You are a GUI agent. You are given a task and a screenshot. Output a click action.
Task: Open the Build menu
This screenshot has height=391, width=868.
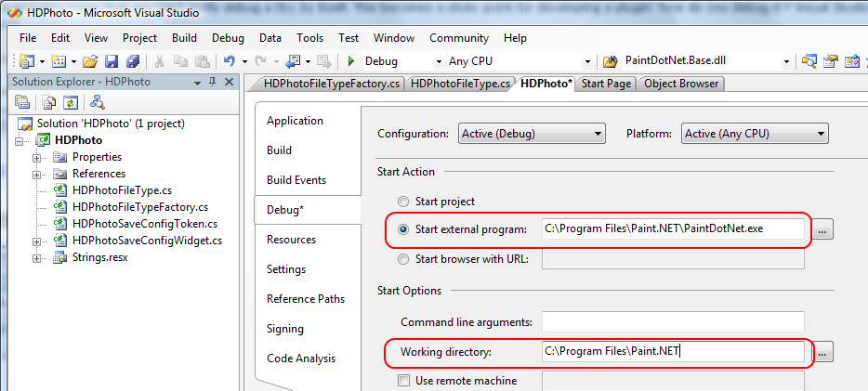coord(184,38)
